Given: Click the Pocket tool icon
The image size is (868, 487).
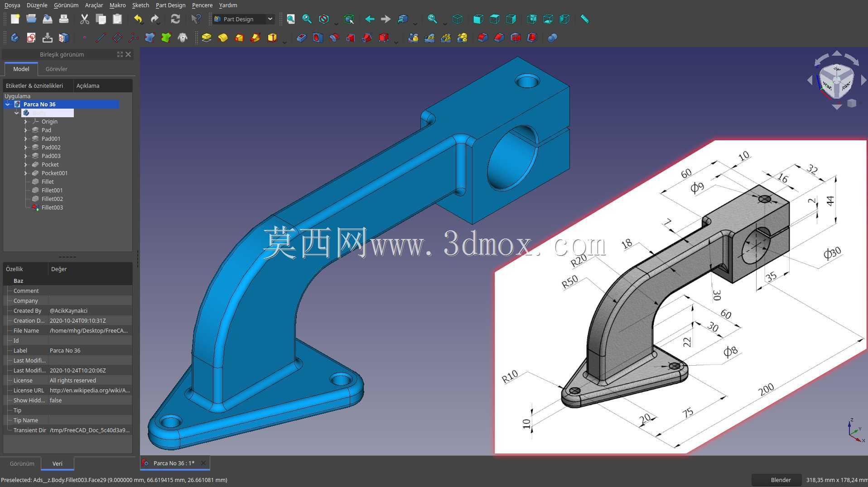Looking at the screenshot, I should tap(302, 38).
